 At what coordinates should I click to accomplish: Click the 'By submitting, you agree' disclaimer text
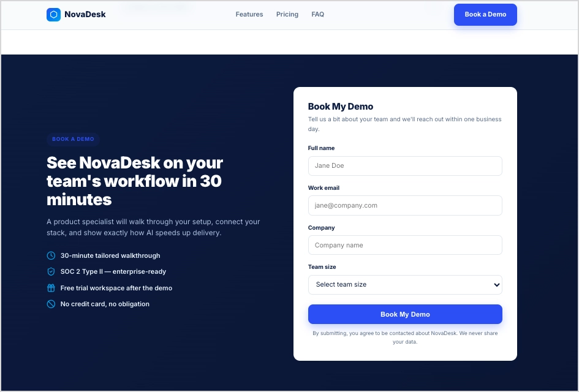tap(405, 337)
